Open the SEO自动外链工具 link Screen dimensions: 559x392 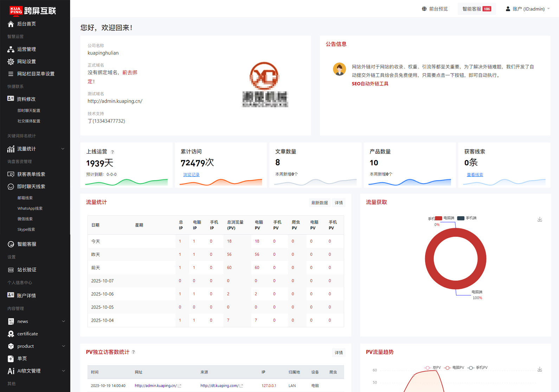[x=370, y=84]
